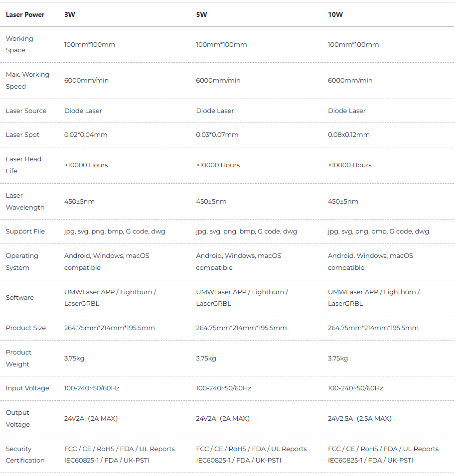
Task: Click the 10W column header
Action: (x=335, y=14)
